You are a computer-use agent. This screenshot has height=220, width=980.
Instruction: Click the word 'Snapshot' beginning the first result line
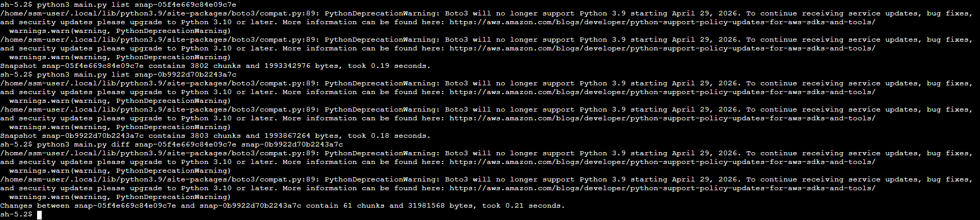tap(19, 66)
